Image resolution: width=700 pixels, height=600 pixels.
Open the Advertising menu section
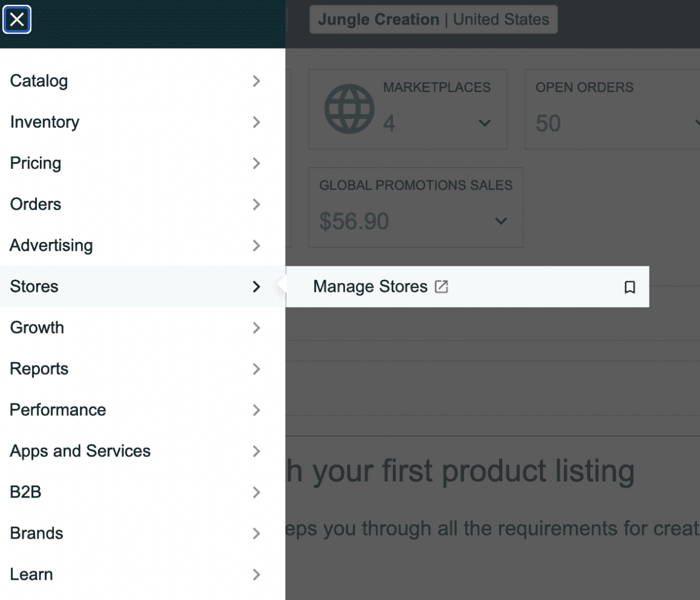coord(51,245)
